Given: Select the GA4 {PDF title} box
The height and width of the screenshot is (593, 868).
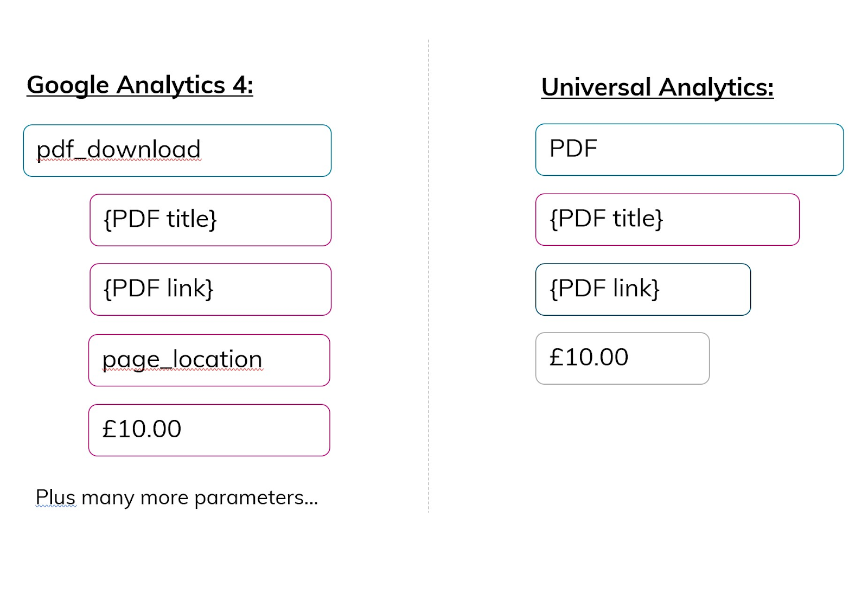Looking at the screenshot, I should (x=210, y=220).
